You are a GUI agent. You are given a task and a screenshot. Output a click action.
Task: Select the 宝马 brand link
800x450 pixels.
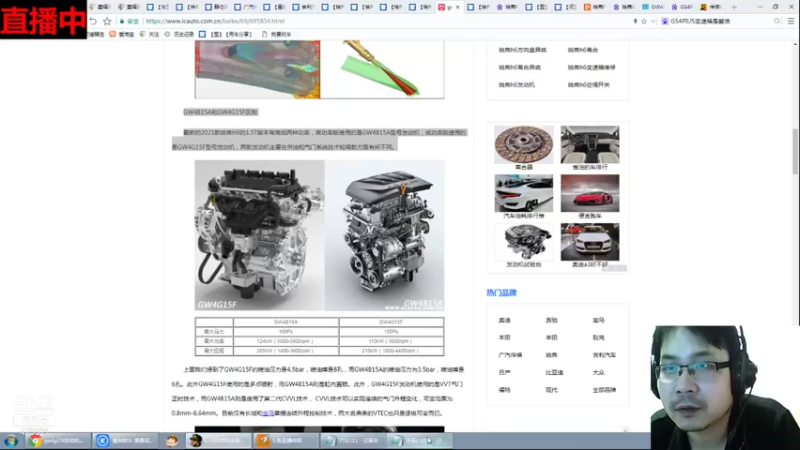coord(598,320)
